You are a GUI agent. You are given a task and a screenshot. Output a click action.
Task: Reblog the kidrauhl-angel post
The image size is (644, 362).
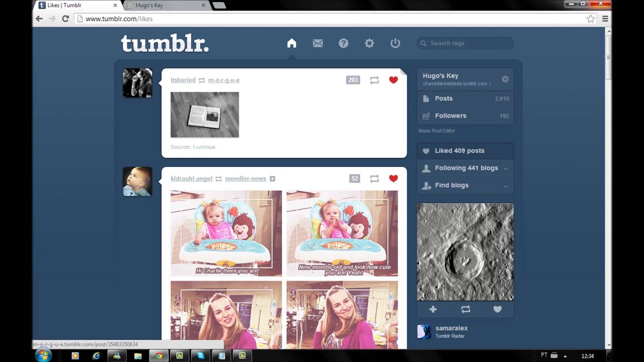point(374,178)
